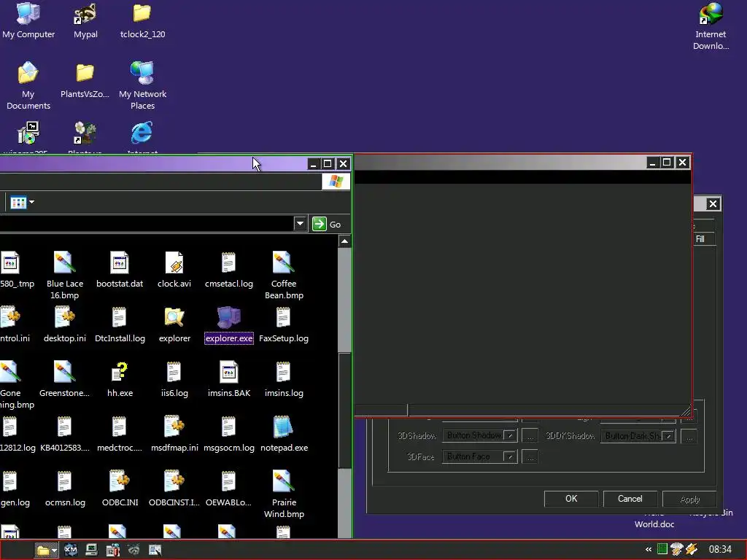747x560 pixels.
Task: Open the PlantsVsZo... folder icon
Action: click(85, 81)
